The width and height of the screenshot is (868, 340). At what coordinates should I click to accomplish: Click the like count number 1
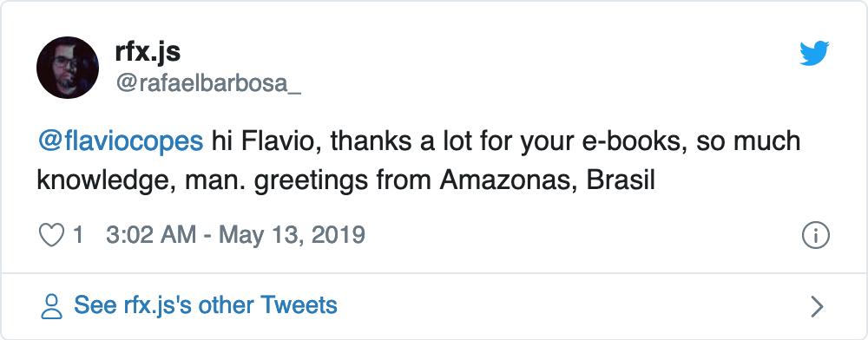pyautogui.click(x=78, y=236)
